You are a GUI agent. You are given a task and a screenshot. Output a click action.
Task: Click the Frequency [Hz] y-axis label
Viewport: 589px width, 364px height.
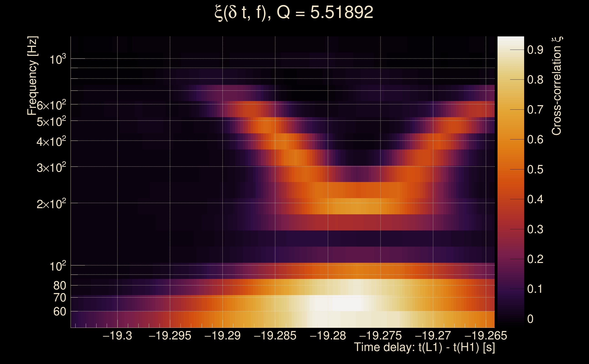pyautogui.click(x=33, y=76)
